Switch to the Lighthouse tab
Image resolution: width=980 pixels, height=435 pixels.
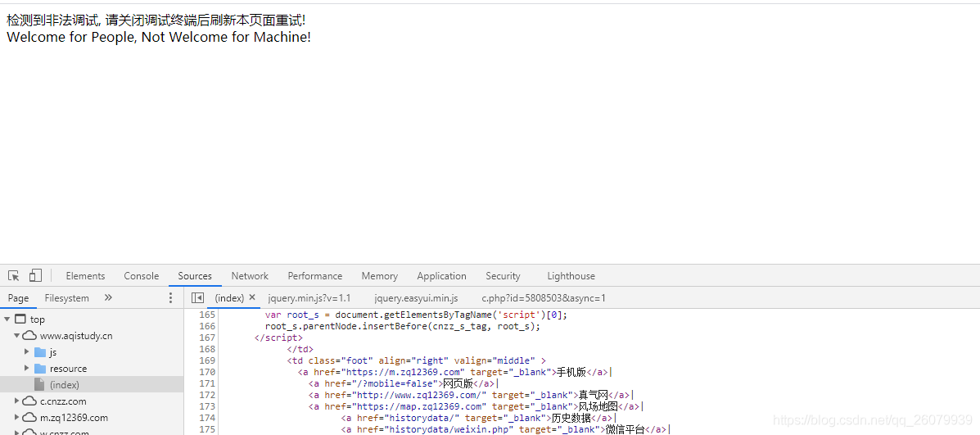(571, 275)
